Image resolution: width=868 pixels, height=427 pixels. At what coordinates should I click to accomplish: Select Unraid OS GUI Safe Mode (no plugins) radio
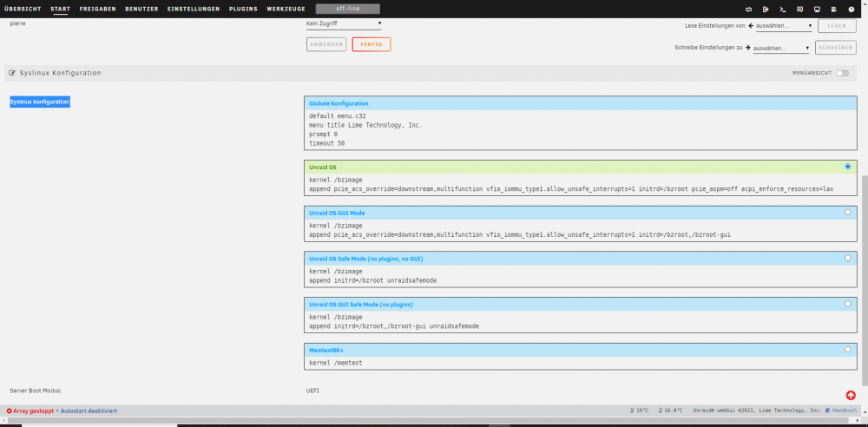(847, 304)
